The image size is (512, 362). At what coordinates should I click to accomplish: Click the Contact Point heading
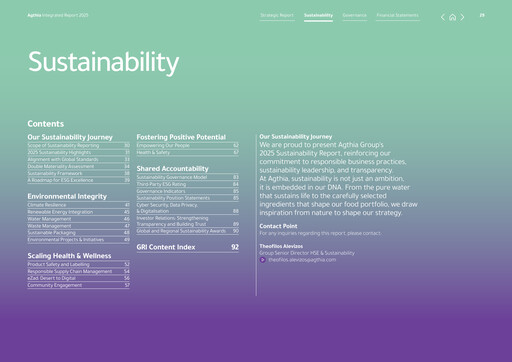click(x=278, y=226)
